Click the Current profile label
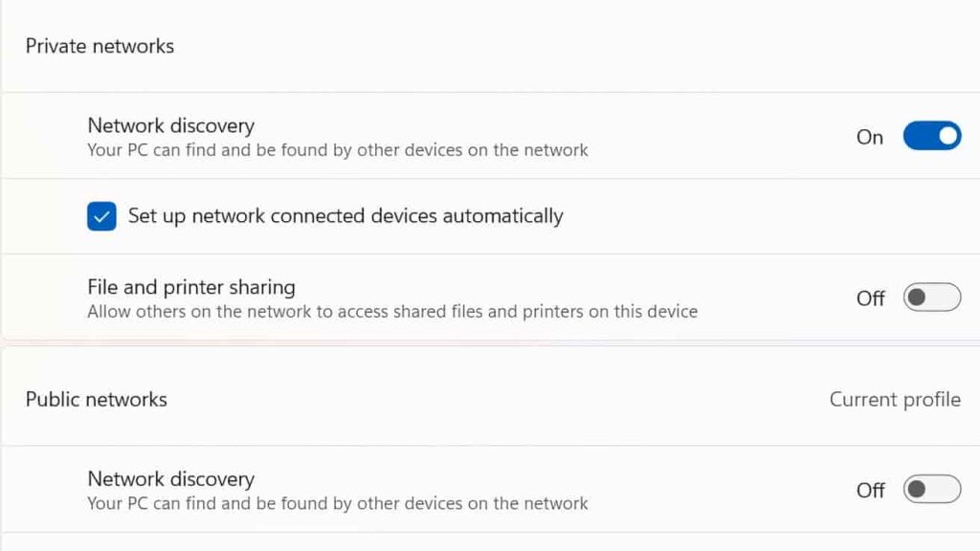 point(894,399)
